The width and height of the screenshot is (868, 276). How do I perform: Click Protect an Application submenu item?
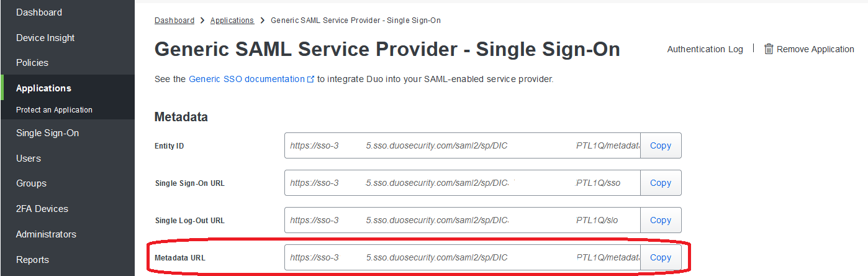[x=54, y=110]
